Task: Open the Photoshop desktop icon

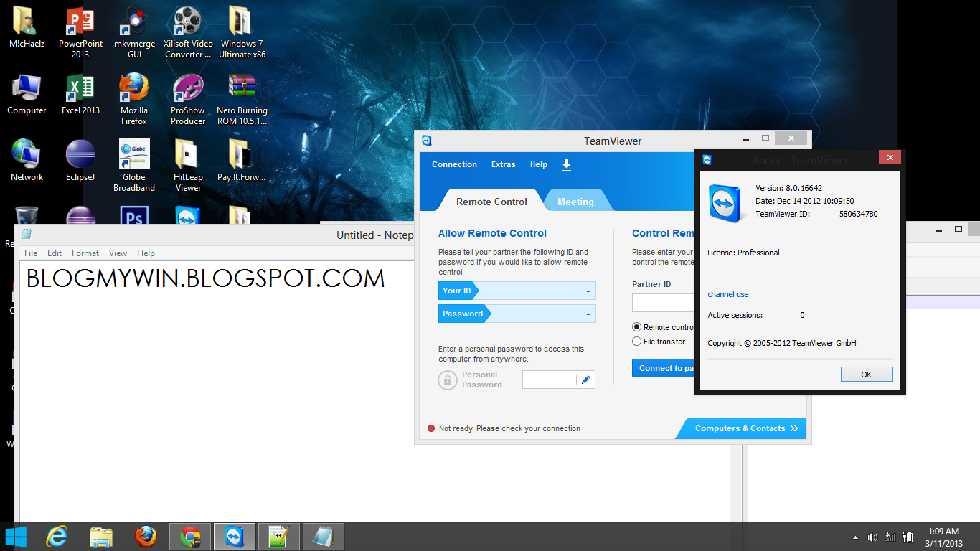Action: [134, 214]
